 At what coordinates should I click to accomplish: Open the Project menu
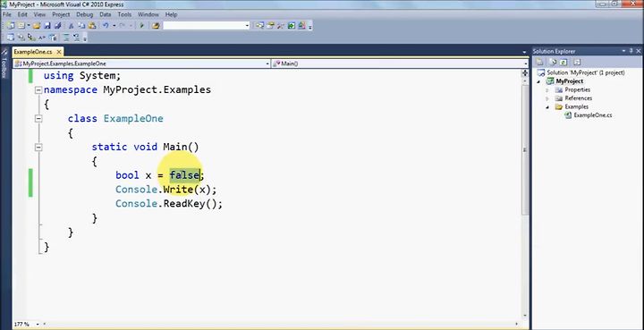pyautogui.click(x=61, y=14)
